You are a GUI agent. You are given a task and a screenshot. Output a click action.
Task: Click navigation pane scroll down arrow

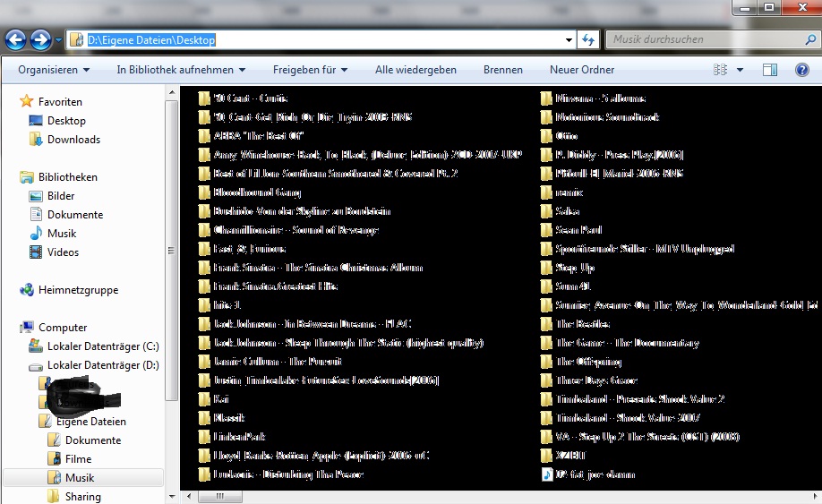click(171, 496)
